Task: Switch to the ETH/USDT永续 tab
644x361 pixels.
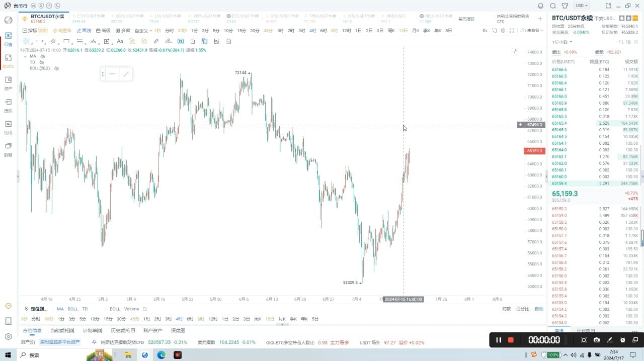Action: coord(90,16)
